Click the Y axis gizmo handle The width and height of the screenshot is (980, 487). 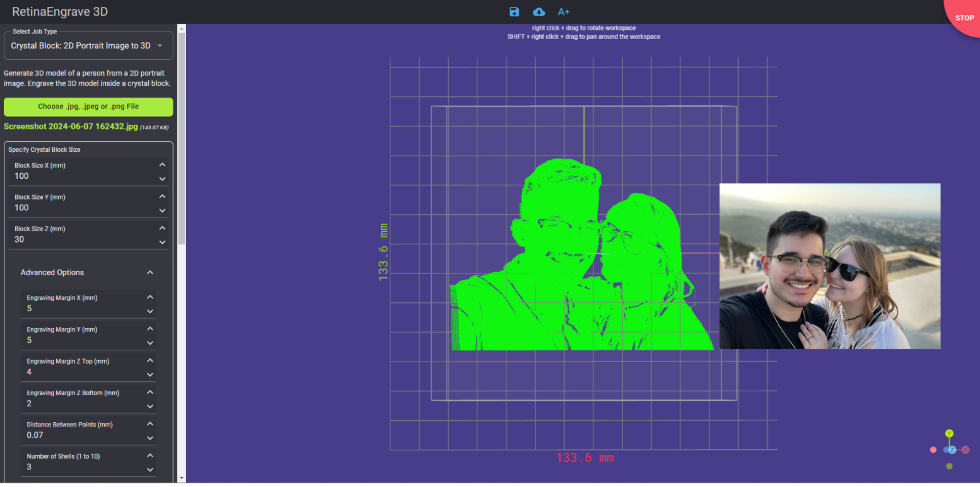(949, 433)
